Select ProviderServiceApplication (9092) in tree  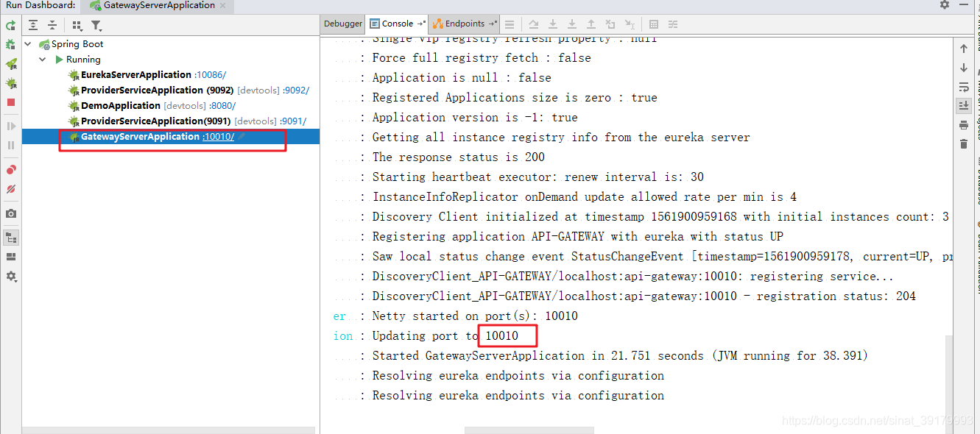pyautogui.click(x=157, y=90)
